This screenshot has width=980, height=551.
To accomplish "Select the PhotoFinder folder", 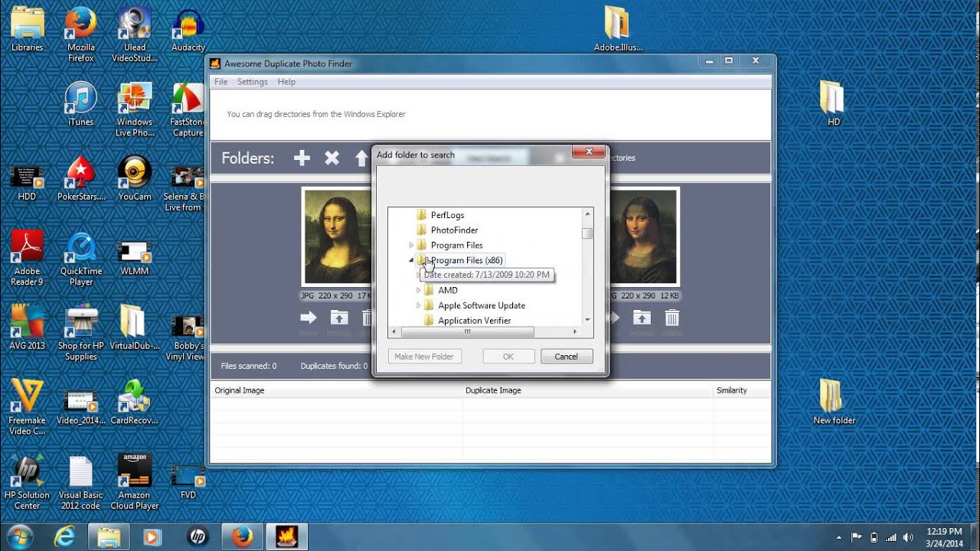I will pos(454,230).
